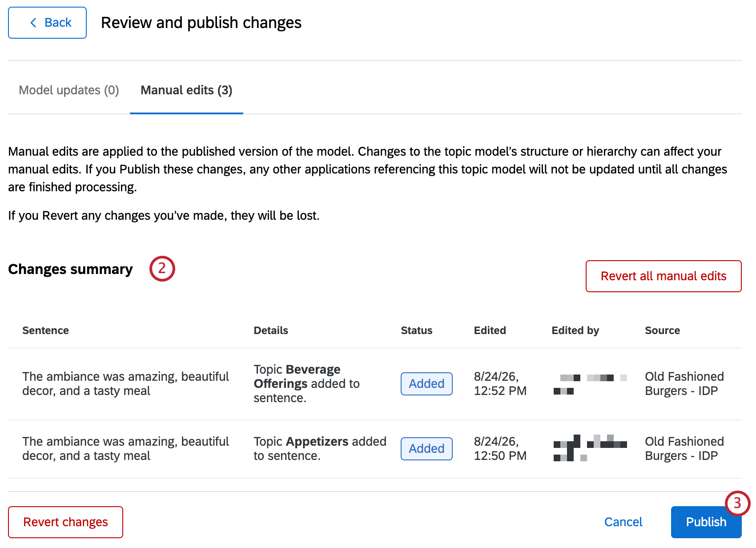Click the Edited by column header

[575, 330]
